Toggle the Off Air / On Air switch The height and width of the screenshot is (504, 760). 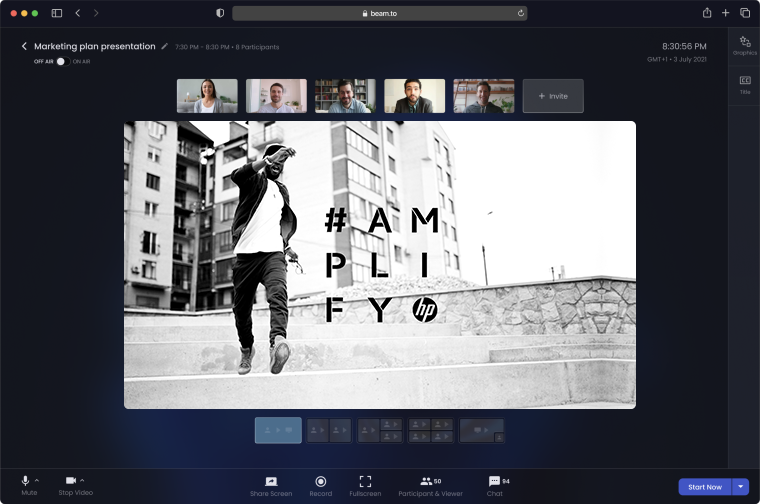click(x=63, y=62)
